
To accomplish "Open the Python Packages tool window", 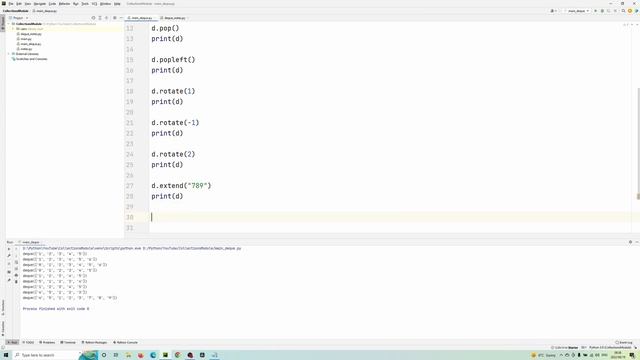I will click(94, 342).
